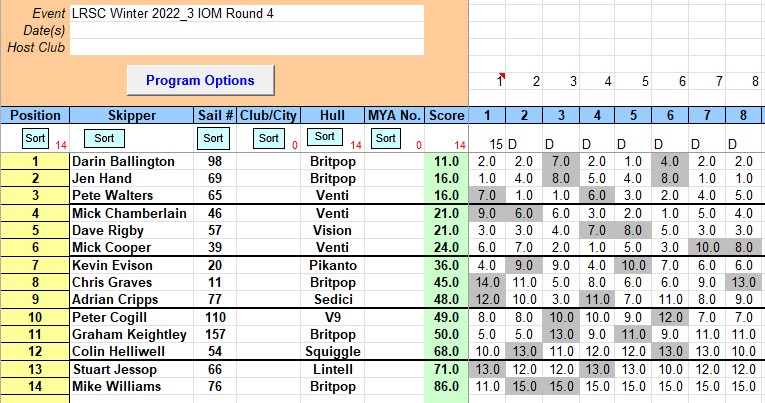765x403 pixels.
Task: Select the Pikanto hull cell
Action: (x=328, y=264)
